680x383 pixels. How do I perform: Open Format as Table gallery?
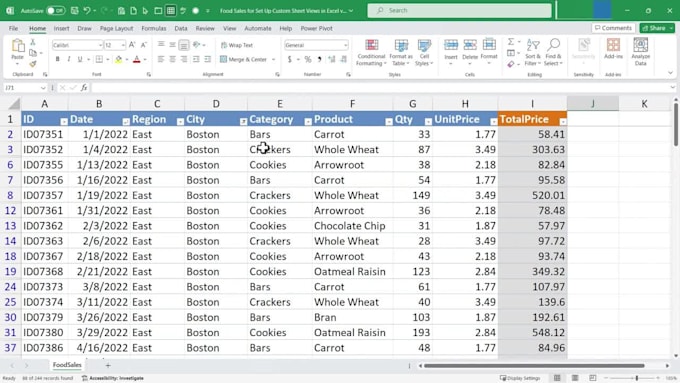401,52
